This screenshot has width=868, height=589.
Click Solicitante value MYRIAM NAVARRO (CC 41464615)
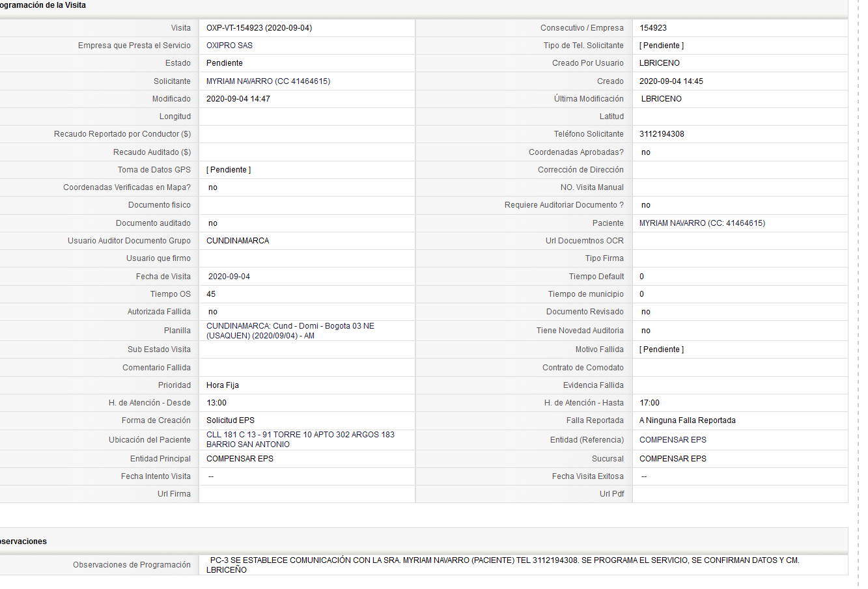click(x=268, y=81)
